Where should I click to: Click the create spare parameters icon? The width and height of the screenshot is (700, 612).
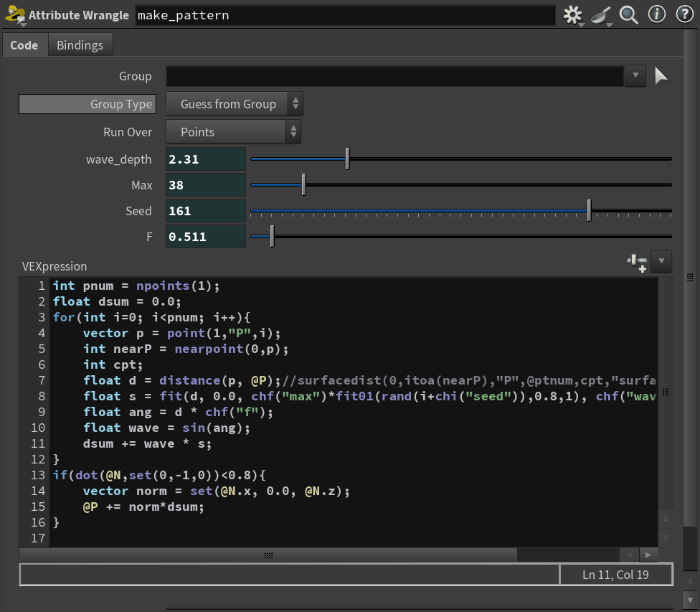(637, 263)
